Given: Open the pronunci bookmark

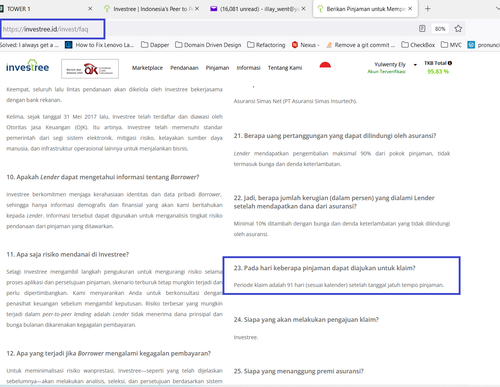Looking at the screenshot, I should point(484,45).
